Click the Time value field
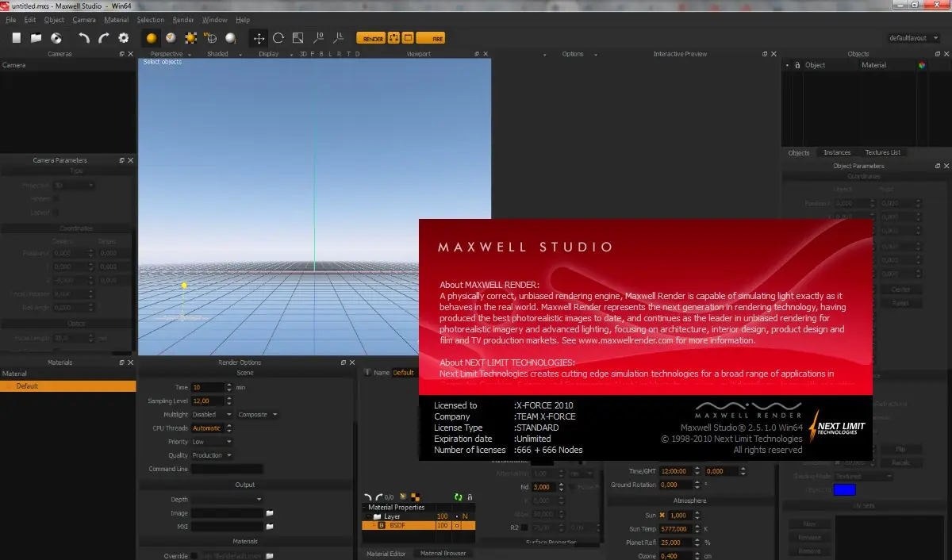Screen dimensions: 952x560 pyautogui.click(x=208, y=387)
